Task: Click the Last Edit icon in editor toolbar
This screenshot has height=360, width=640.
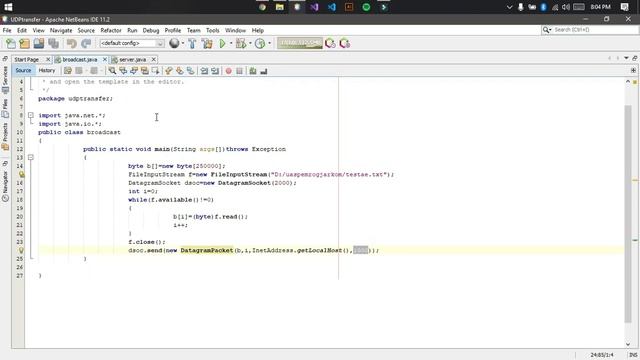Action: [68, 71]
